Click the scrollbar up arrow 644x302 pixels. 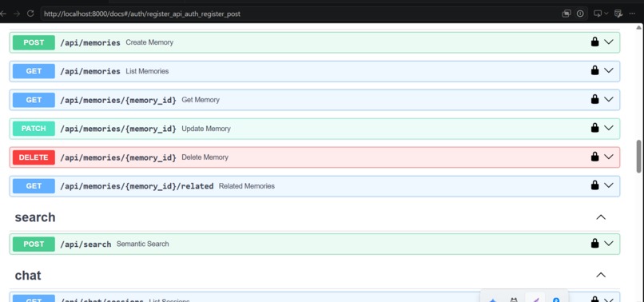click(639, 28)
